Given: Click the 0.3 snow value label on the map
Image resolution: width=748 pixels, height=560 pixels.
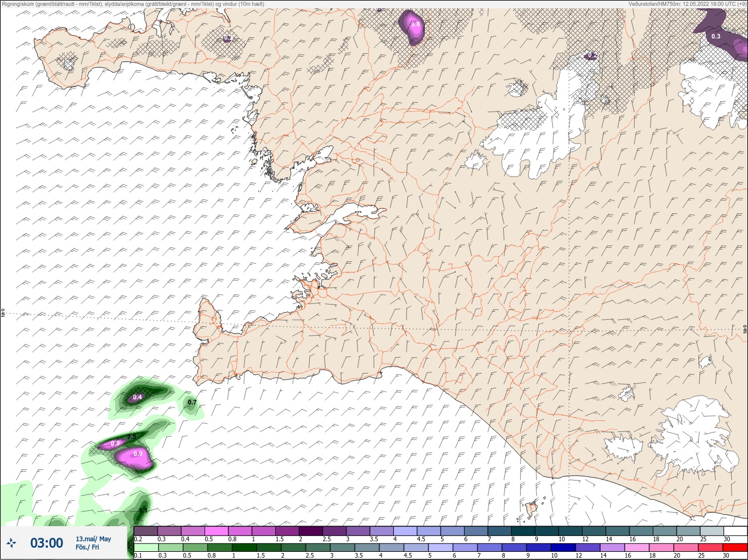Looking at the screenshot, I should (716, 36).
